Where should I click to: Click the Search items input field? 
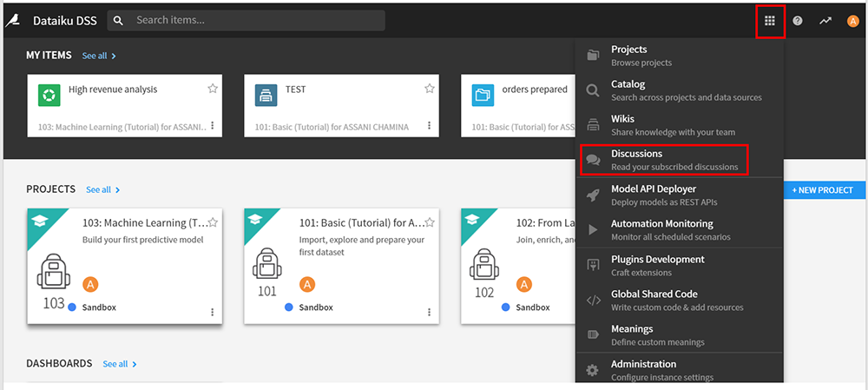(256, 20)
